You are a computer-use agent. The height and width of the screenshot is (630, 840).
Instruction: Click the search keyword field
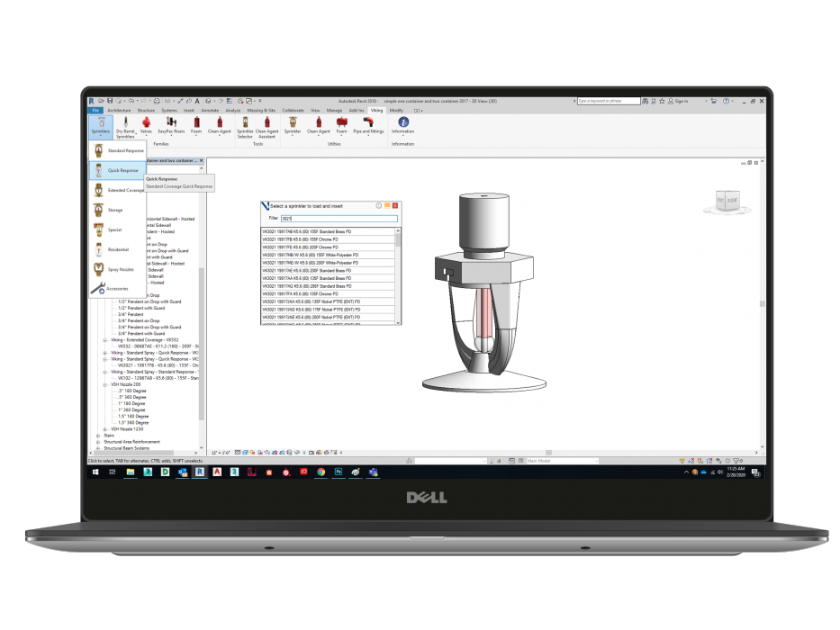point(609,101)
